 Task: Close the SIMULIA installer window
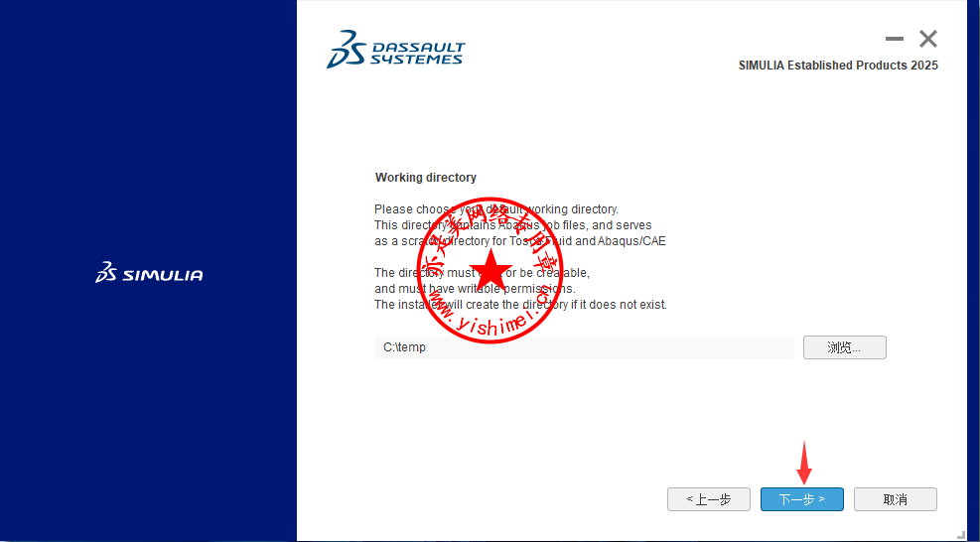pos(928,39)
